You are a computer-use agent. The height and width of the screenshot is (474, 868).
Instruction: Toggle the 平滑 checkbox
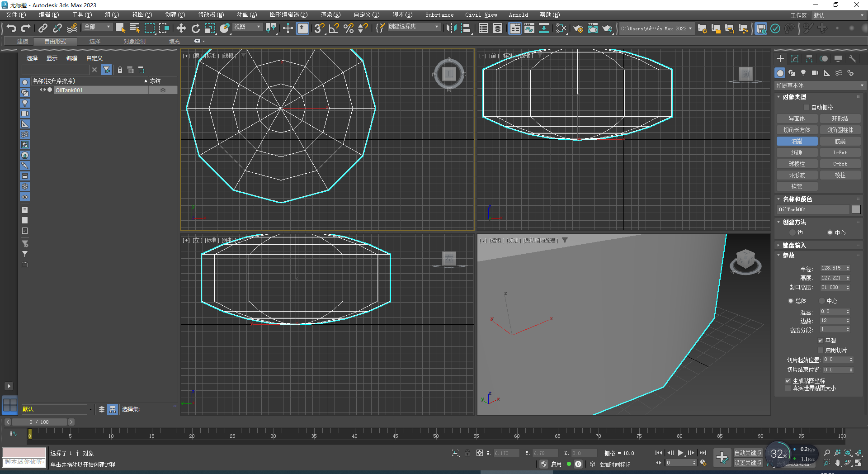click(821, 341)
